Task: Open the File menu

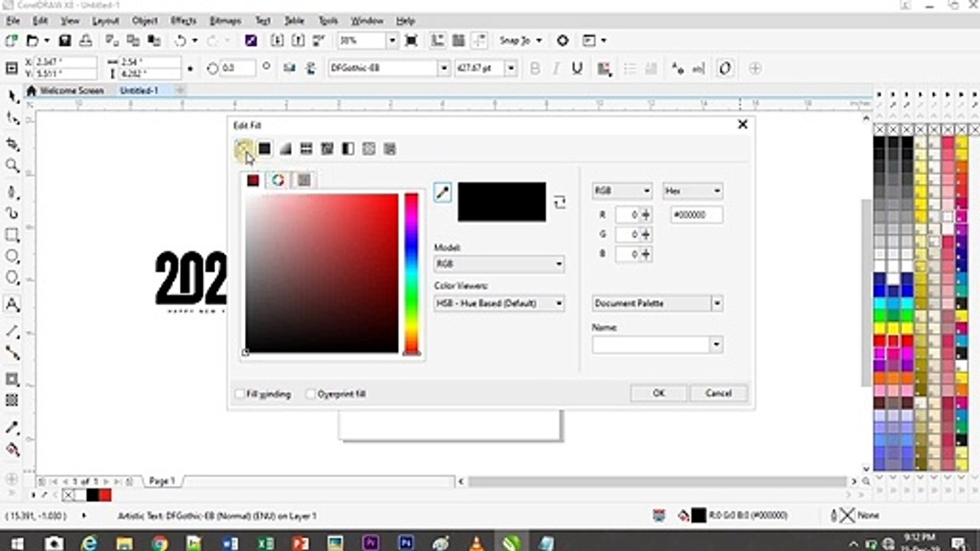Action: (x=13, y=21)
